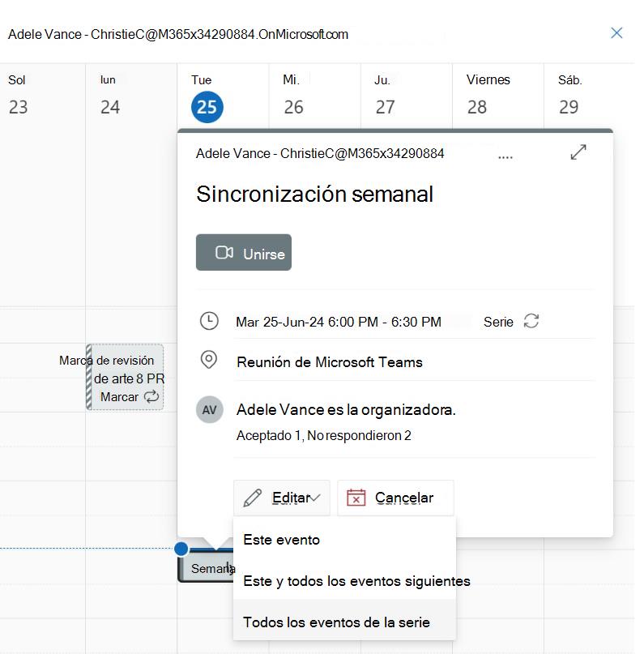The height and width of the screenshot is (654, 644).
Task: Click the "Serie" label
Action: (x=498, y=322)
